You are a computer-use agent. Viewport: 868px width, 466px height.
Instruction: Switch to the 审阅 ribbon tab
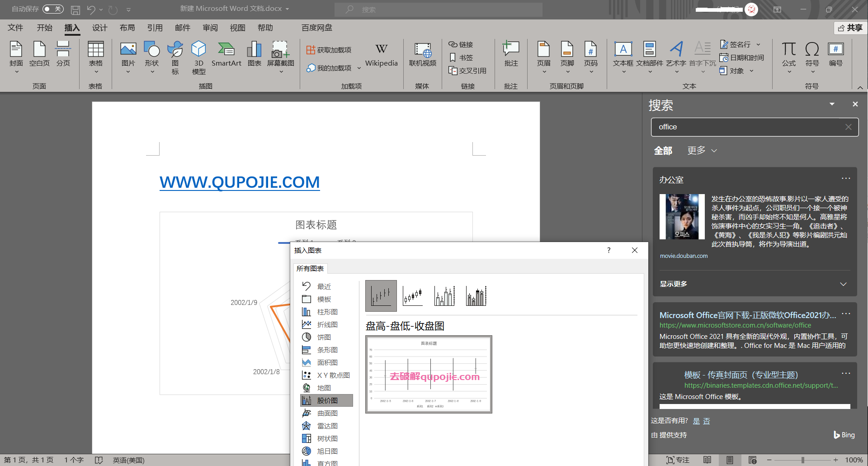tap(210, 28)
